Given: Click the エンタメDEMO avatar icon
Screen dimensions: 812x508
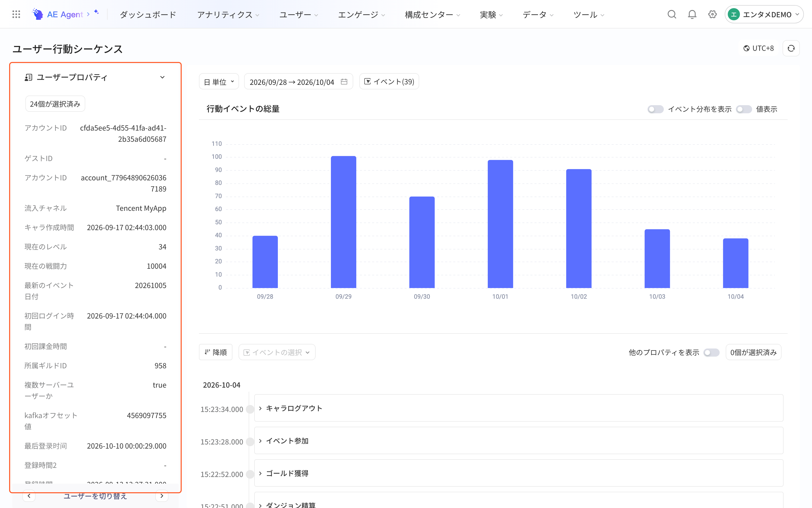Looking at the screenshot, I should click(734, 14).
